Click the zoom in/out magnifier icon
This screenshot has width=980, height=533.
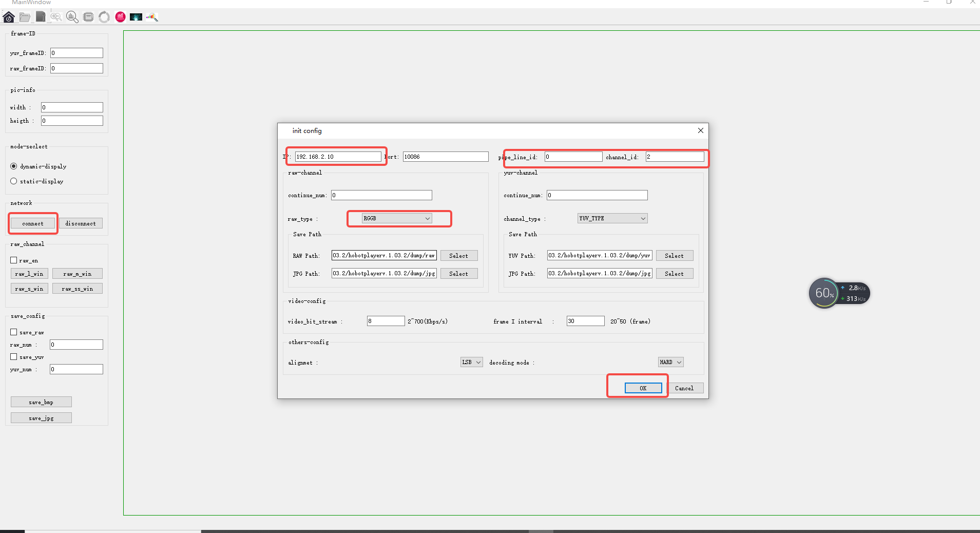[x=56, y=17]
